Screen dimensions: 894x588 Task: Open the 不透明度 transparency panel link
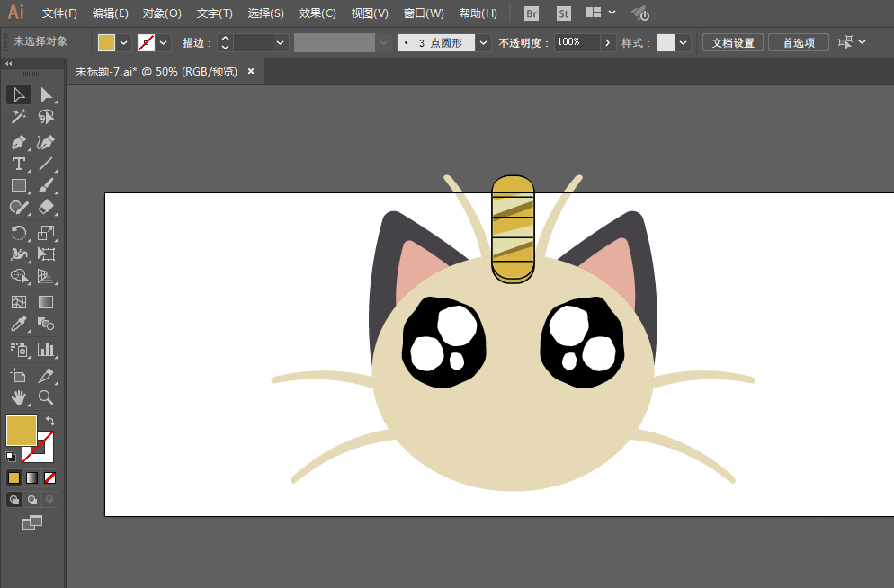click(x=523, y=43)
